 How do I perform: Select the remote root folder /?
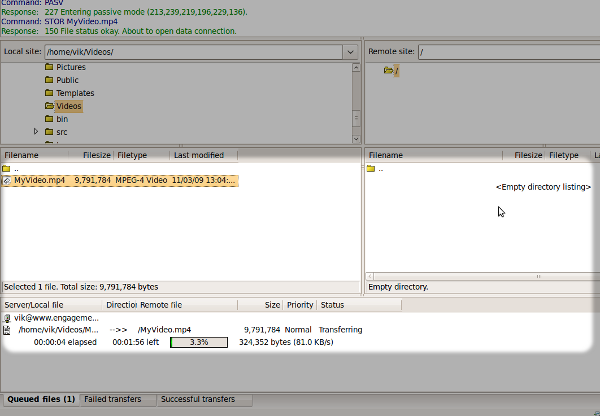click(396, 70)
